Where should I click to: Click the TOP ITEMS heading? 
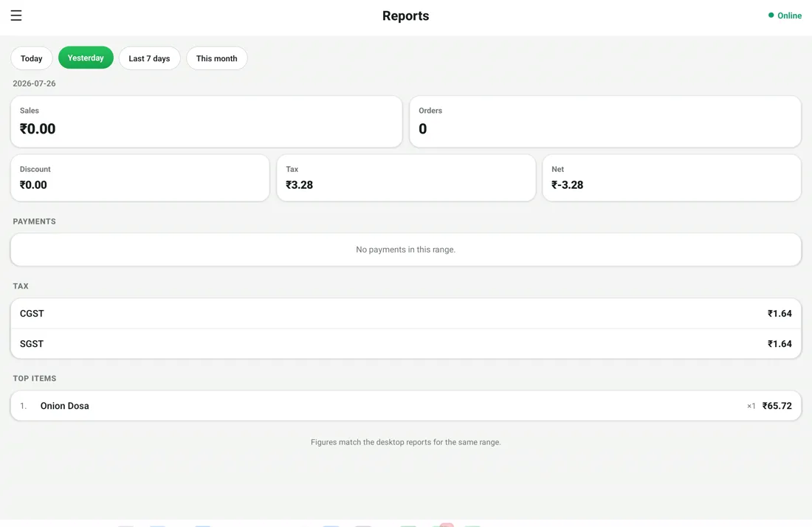[x=35, y=379]
